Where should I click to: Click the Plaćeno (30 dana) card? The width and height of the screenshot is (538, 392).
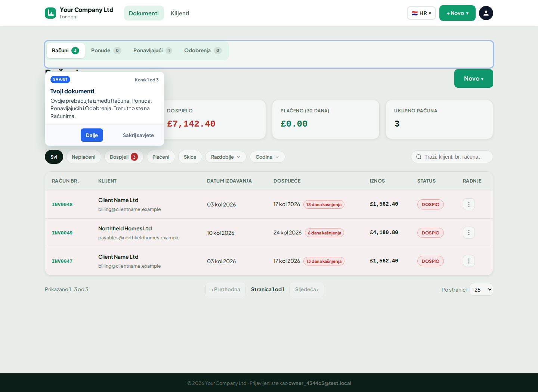tap(326, 119)
